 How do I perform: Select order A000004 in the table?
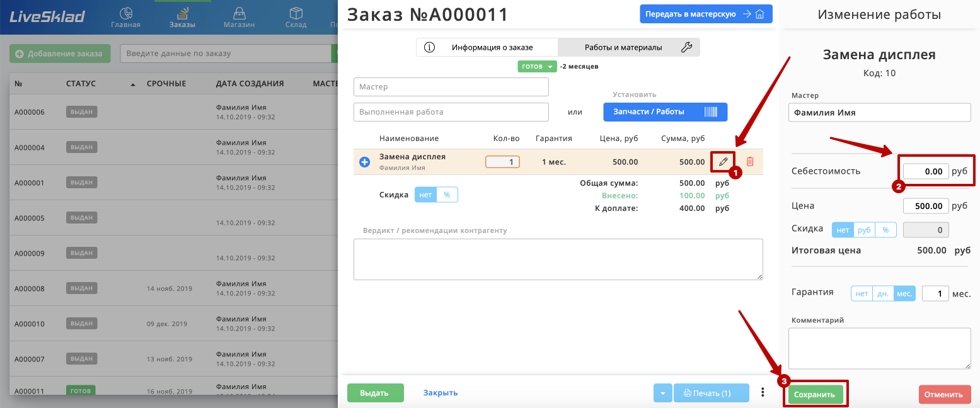173,147
